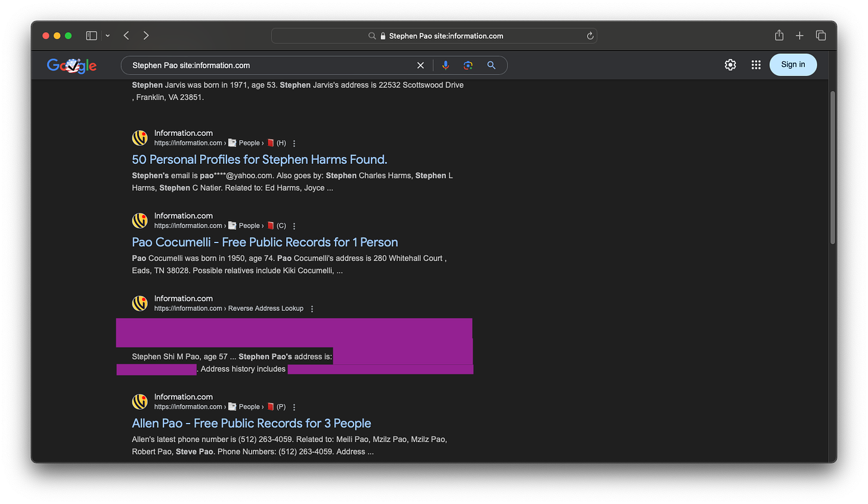This screenshot has width=868, height=504.
Task: Click the page's vertical scrollbar
Action: 833,167
